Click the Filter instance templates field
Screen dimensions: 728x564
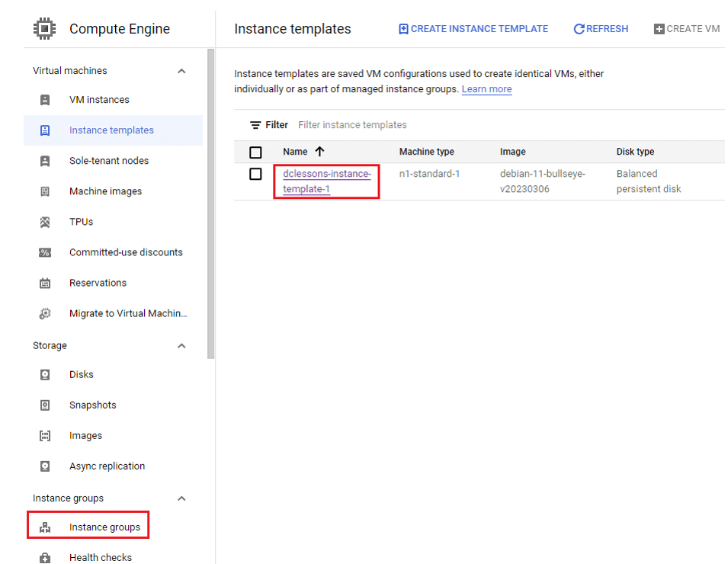coord(352,125)
